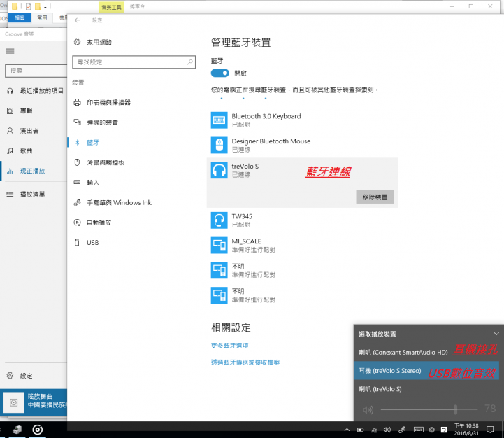Open USB settings item

click(92, 242)
